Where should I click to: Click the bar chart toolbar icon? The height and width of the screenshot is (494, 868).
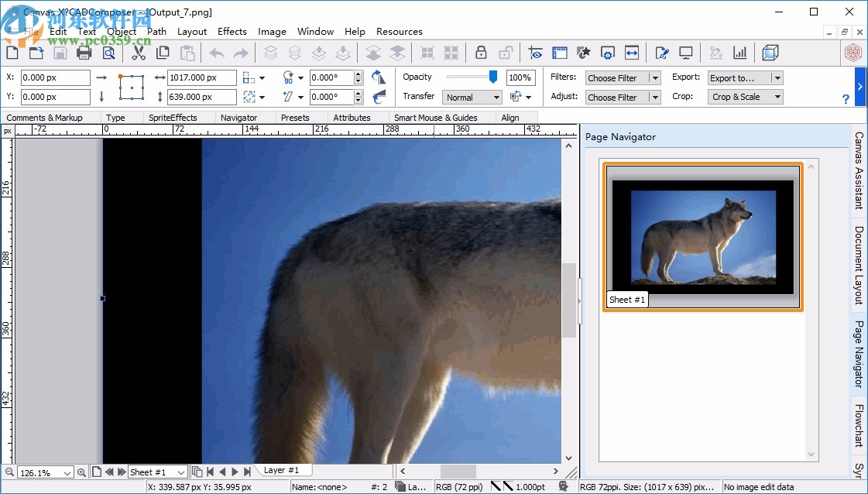click(x=739, y=53)
